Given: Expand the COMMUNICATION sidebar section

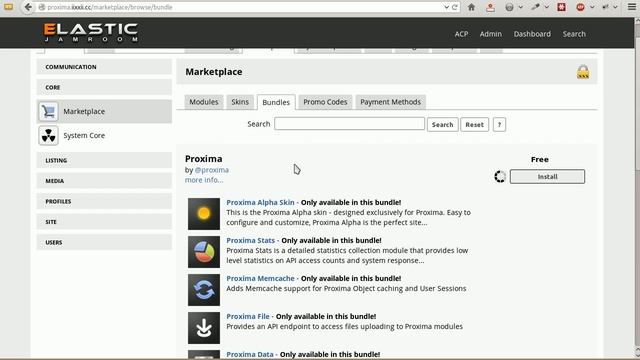Looking at the screenshot, I should click(104, 67).
